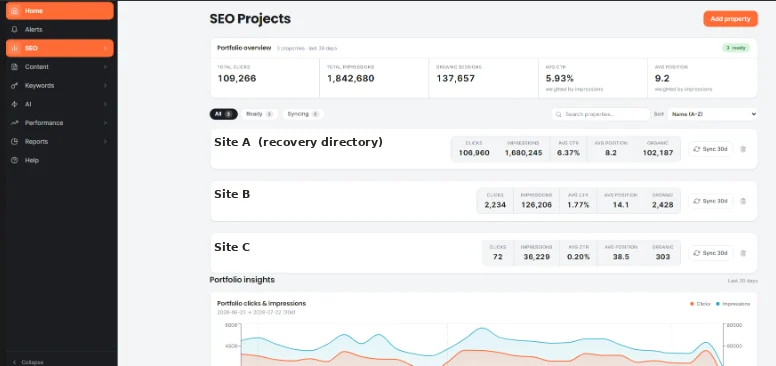Screen dimensions: 776x366
Task: Expand the Keywords menu chevron
Action: (x=105, y=86)
